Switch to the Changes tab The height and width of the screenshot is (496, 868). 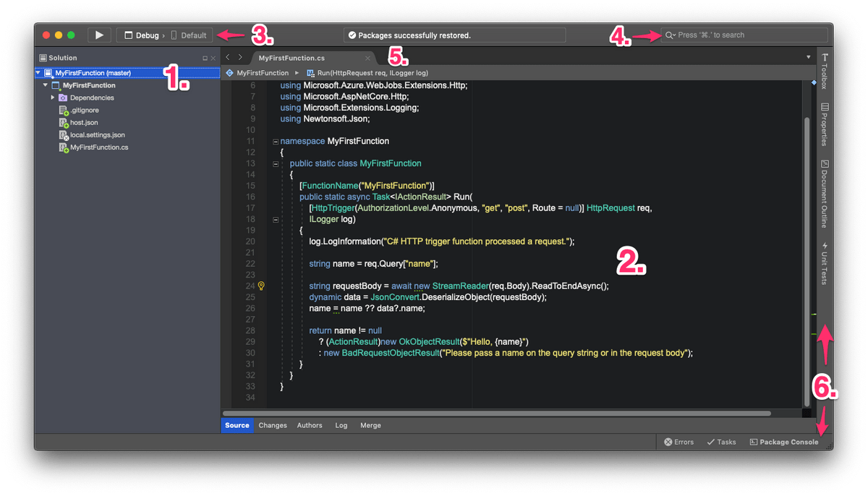[273, 425]
